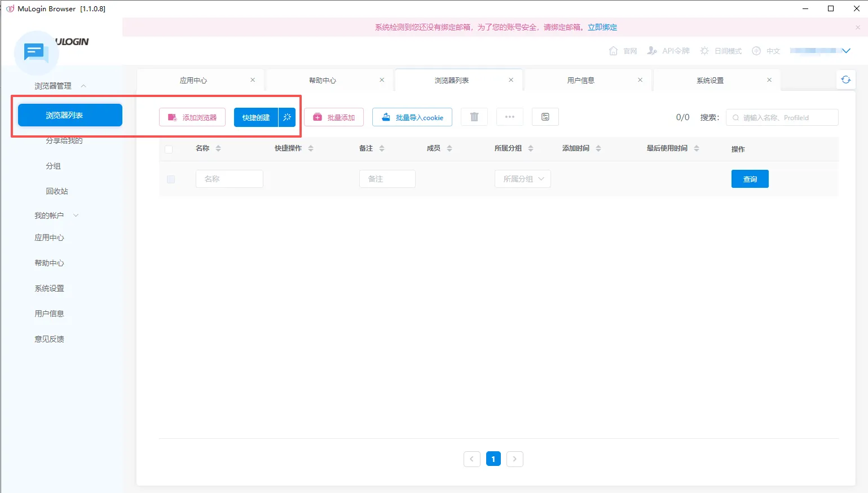Click the 添加浏览器 button
Viewport: 868px width, 493px height.
click(192, 117)
